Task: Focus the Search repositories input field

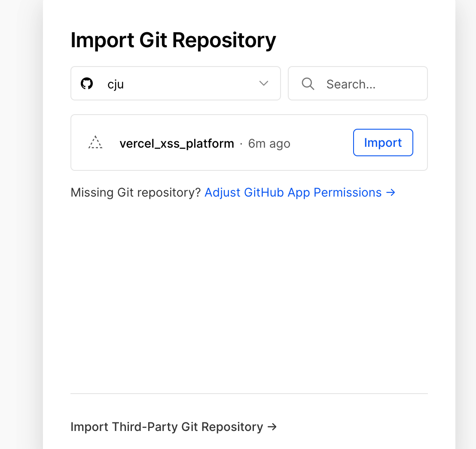Action: point(358,83)
